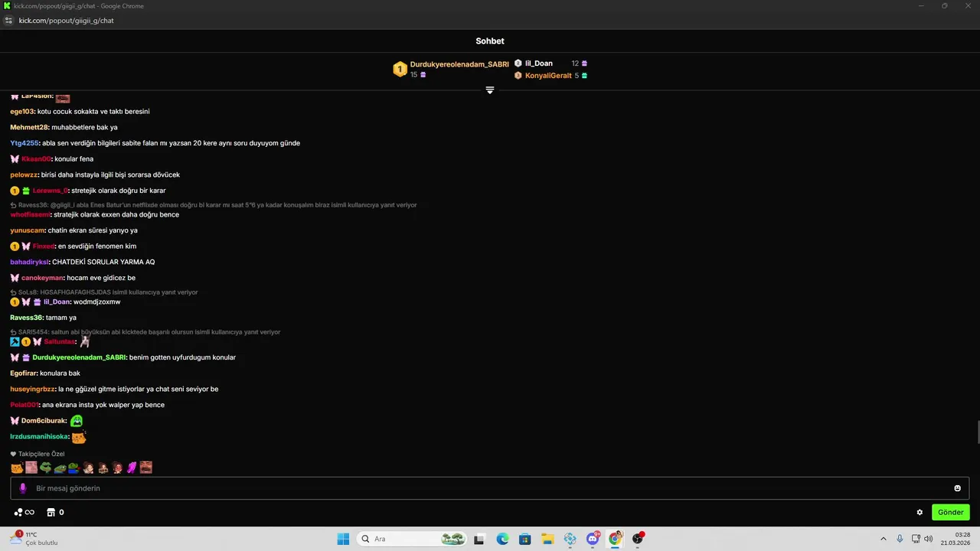Insert the purple praying hands emote
Viewport: 980px width, 551px height.
(132, 468)
